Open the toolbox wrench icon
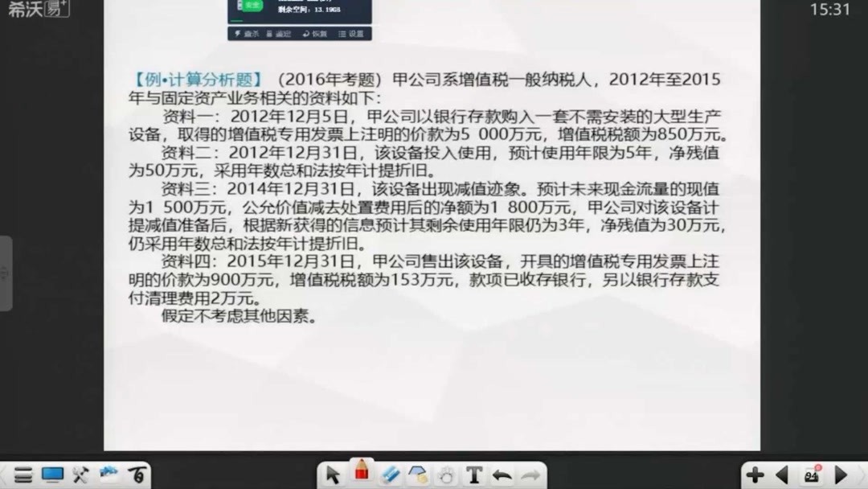 80,475
